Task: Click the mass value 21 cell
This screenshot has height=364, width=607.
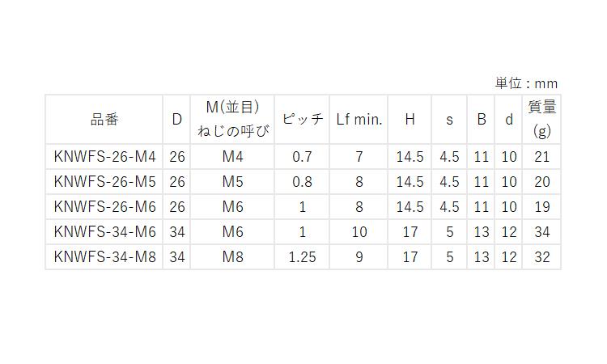Action: 542,157
